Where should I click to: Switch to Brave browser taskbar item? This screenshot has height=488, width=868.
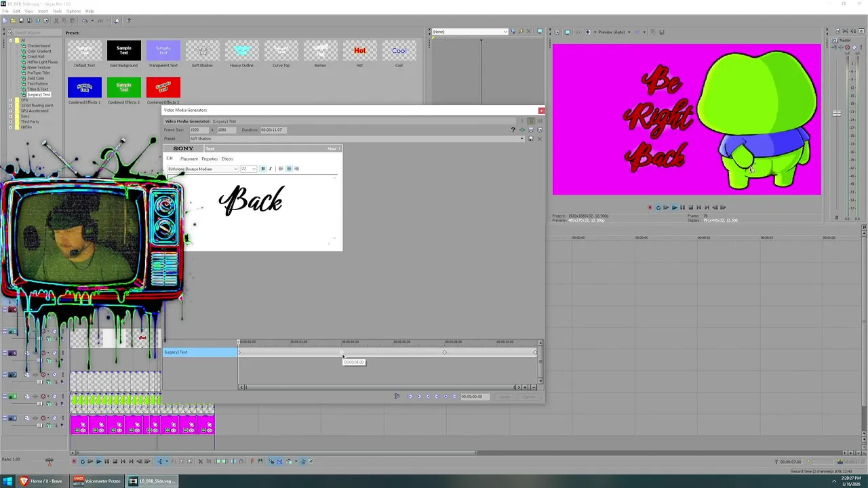41,481
